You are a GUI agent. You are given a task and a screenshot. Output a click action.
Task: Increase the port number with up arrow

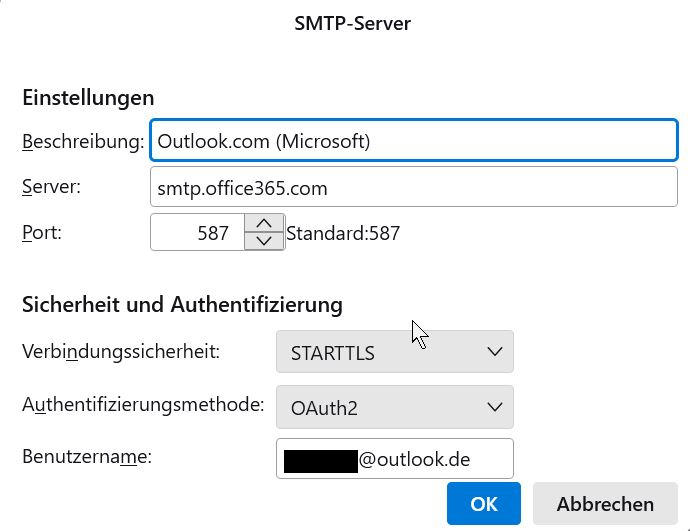coord(264,224)
